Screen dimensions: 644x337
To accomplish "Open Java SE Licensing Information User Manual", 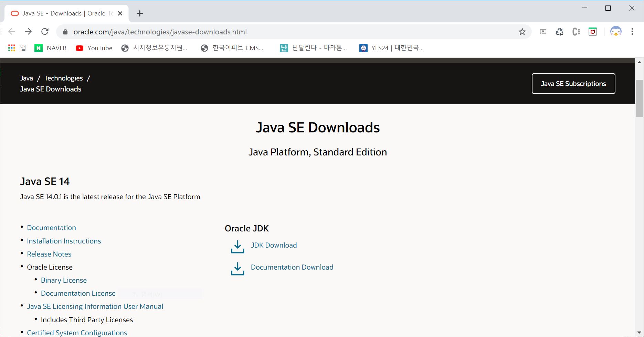I will click(95, 306).
